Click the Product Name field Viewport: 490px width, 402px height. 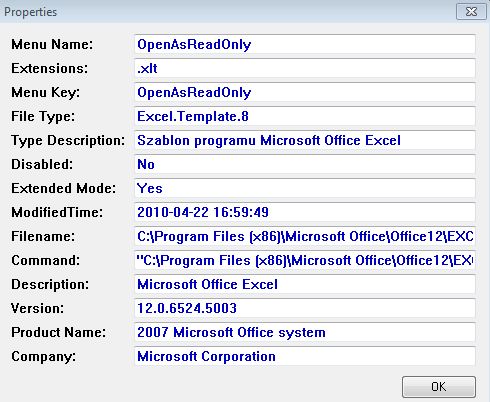pos(305,332)
